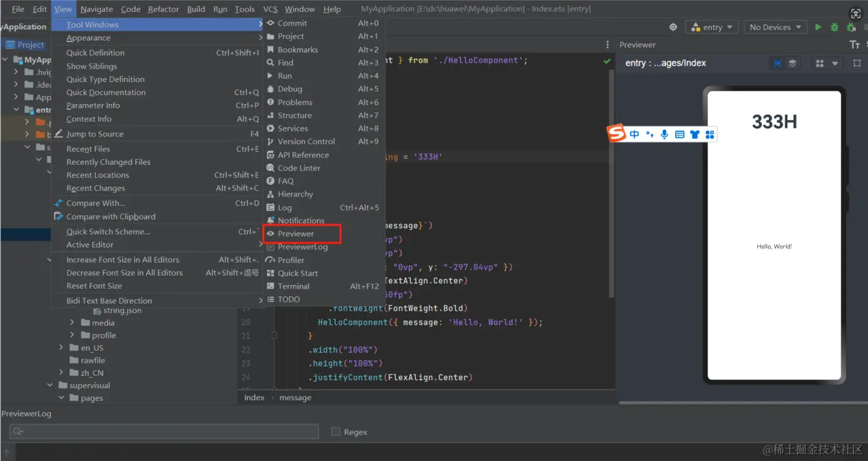Image resolution: width=868 pixels, height=461 pixels.
Task: Click the green Debug bug icon
Action: (x=834, y=27)
